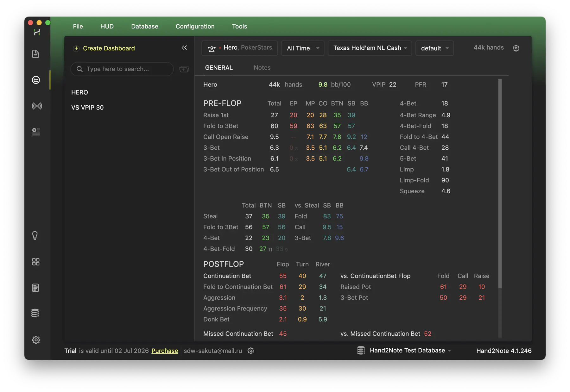Select the VS VPIP 30 dashboard
Viewport: 570px width, 392px height.
87,108
